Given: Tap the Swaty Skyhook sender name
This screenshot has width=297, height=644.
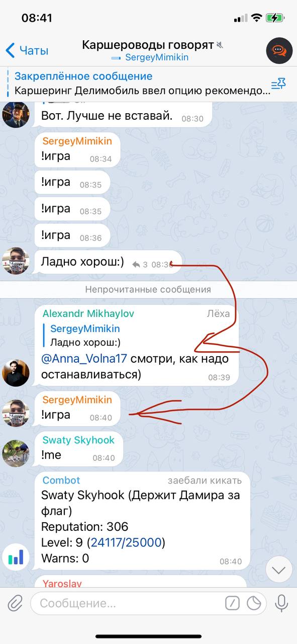Looking at the screenshot, I should [78, 440].
